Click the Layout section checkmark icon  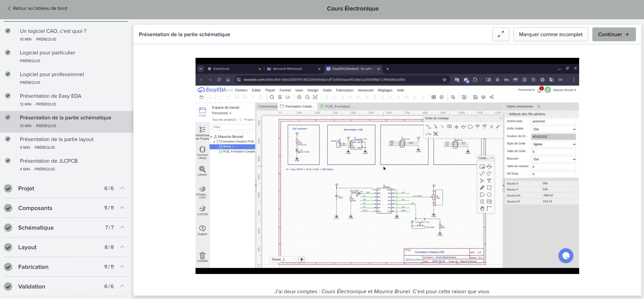[x=8, y=247]
